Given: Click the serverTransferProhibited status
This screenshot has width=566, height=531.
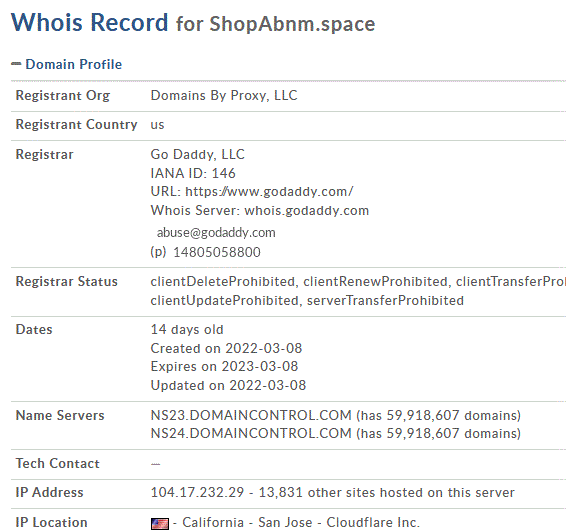Looking at the screenshot, I should pos(385,300).
